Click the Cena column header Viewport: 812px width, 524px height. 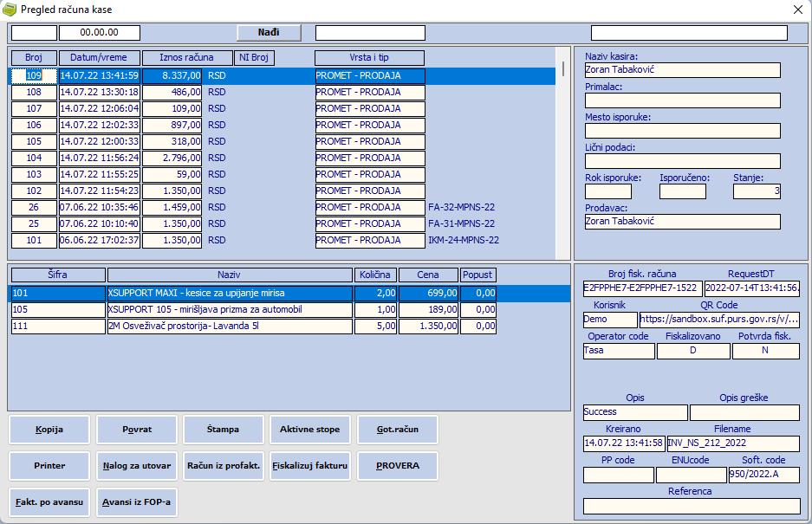click(428, 275)
